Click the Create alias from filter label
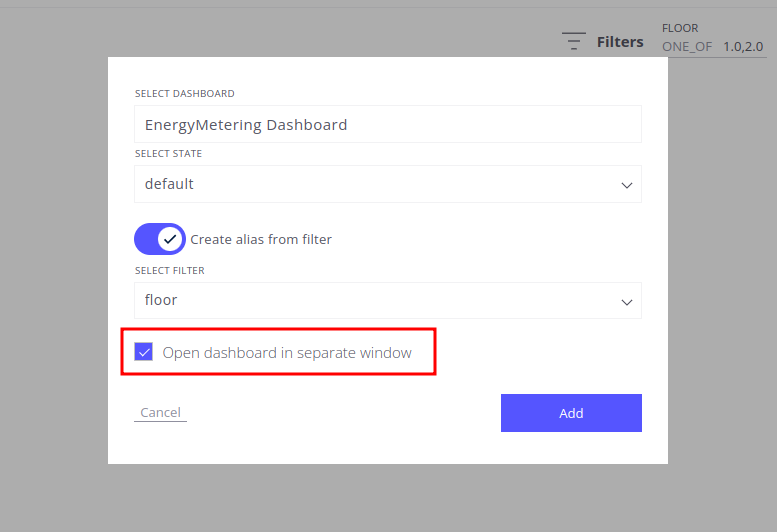777x532 pixels. coord(261,239)
